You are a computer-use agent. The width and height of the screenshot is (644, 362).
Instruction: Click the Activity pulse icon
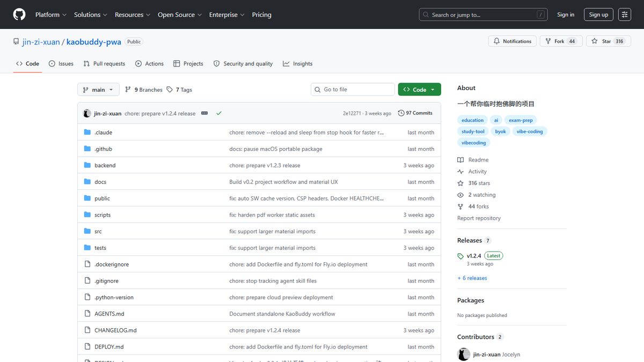460,172
